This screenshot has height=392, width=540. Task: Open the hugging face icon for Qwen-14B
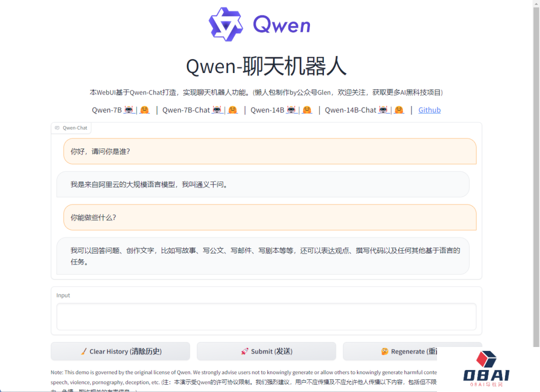tap(307, 110)
